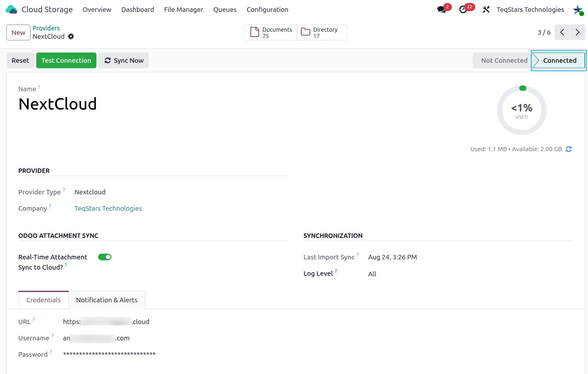This screenshot has width=588, height=374.
Task: Click the 3 / 6 pager counter
Action: click(x=544, y=32)
